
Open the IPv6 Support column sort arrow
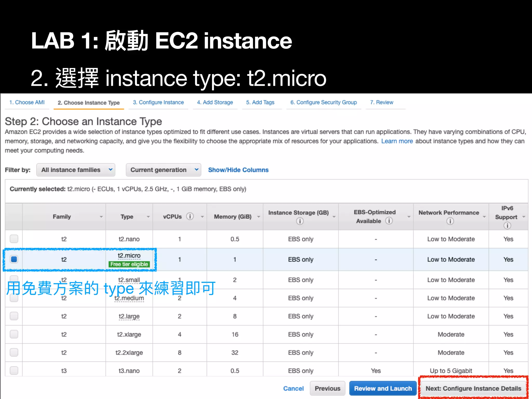(x=524, y=217)
